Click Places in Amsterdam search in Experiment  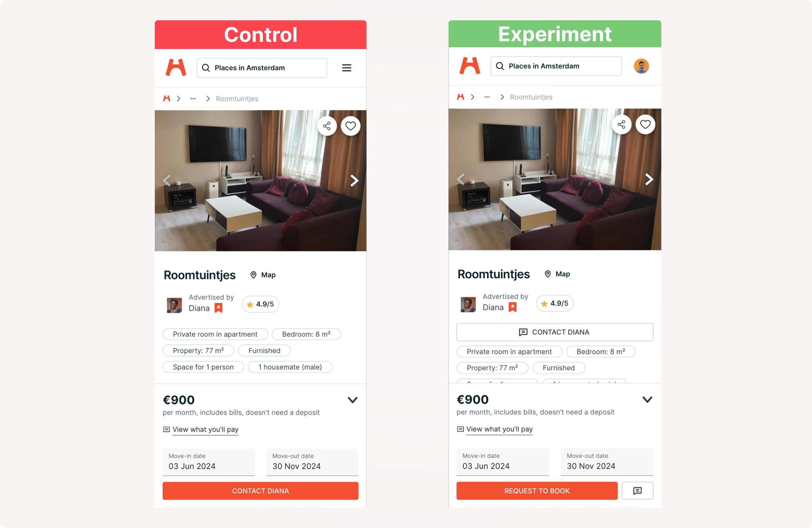(556, 66)
